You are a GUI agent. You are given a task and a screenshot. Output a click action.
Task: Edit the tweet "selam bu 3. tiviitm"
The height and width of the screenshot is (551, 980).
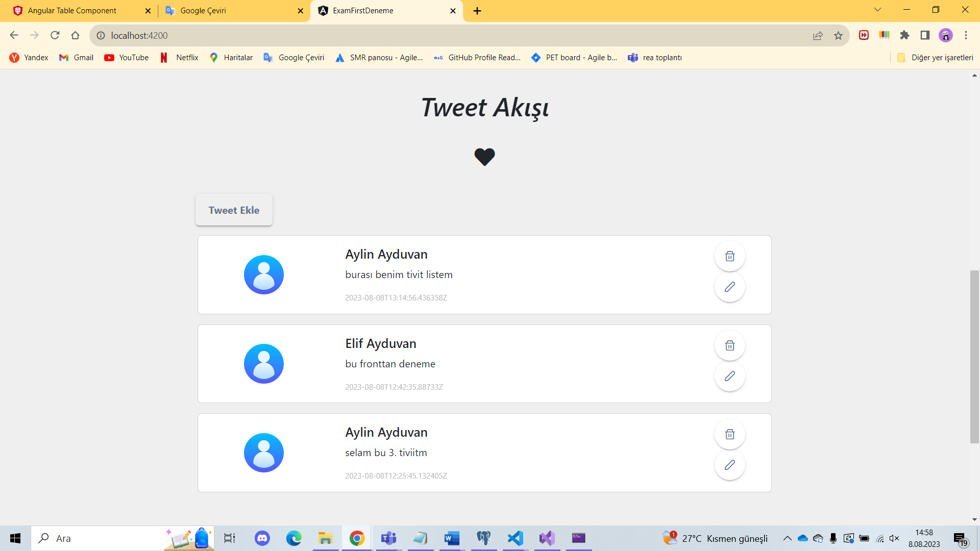pos(730,465)
